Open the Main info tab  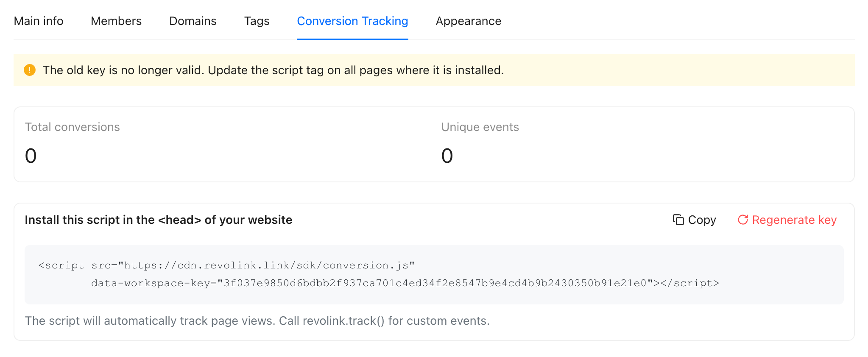coord(39,21)
